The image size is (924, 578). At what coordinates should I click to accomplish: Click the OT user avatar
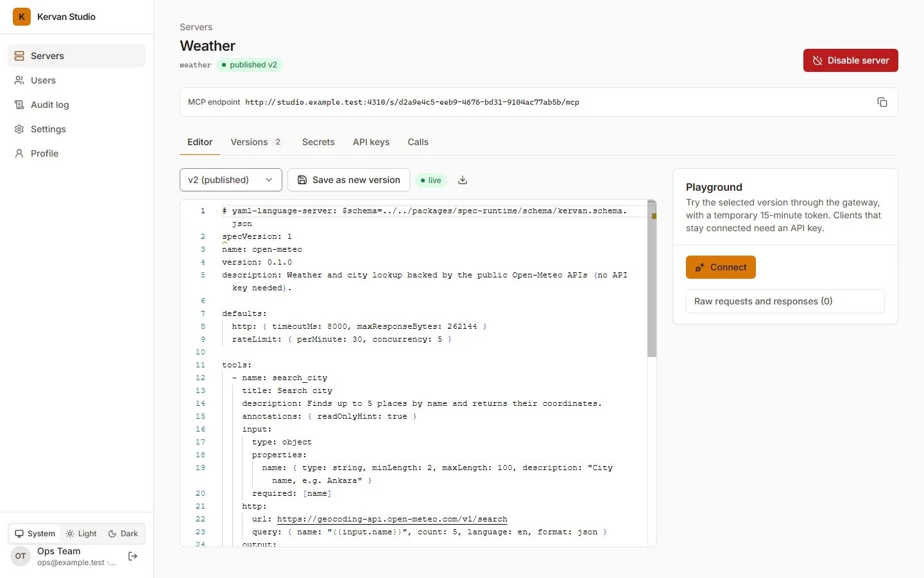(x=21, y=556)
